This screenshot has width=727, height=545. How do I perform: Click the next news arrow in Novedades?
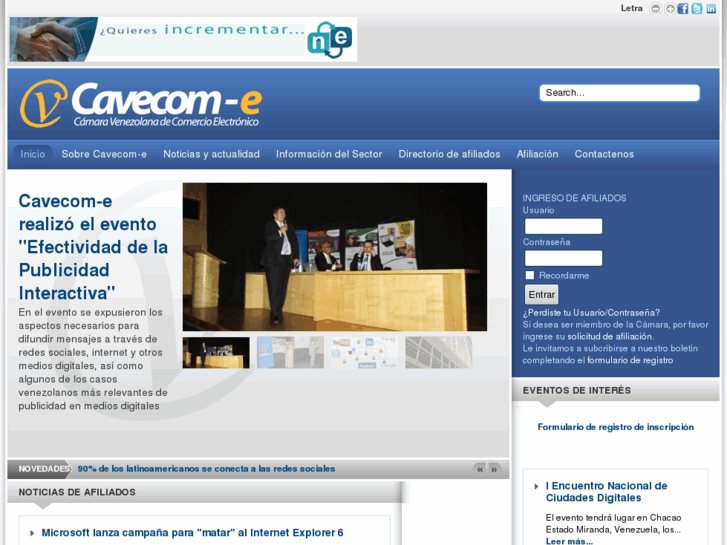coord(494,469)
